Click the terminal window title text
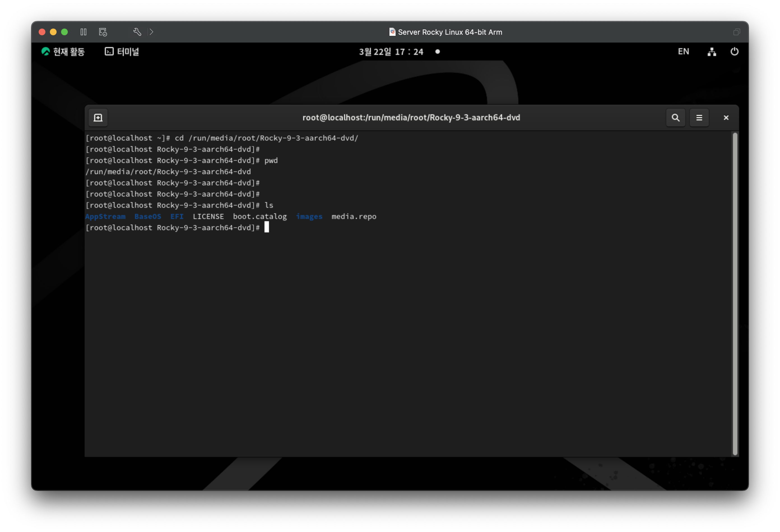Viewport: 780px width, 532px height. [411, 118]
